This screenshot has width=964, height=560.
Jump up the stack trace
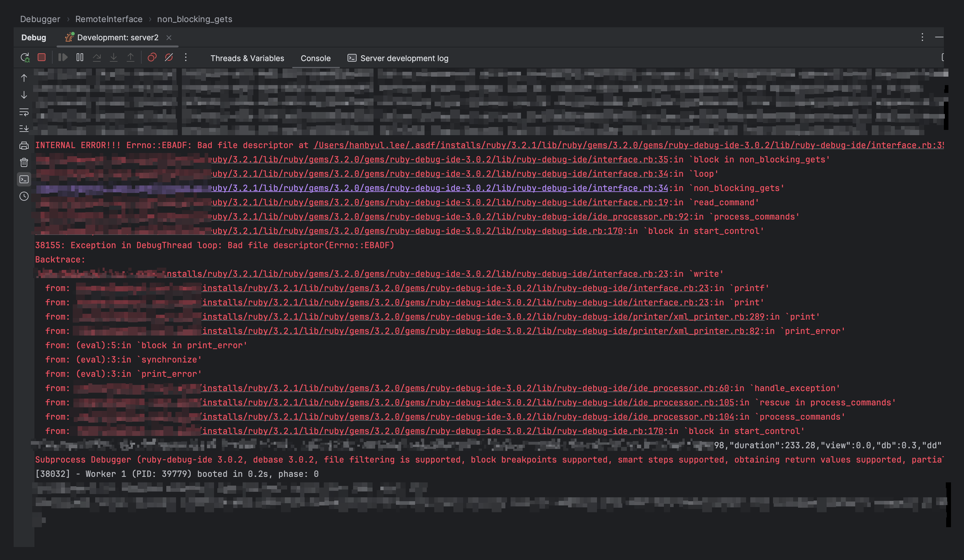point(24,78)
